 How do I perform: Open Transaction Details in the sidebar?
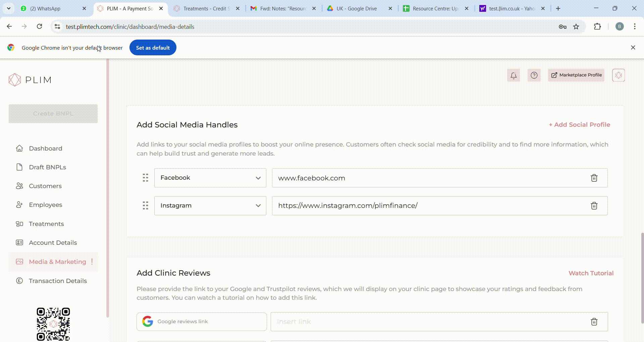58,281
